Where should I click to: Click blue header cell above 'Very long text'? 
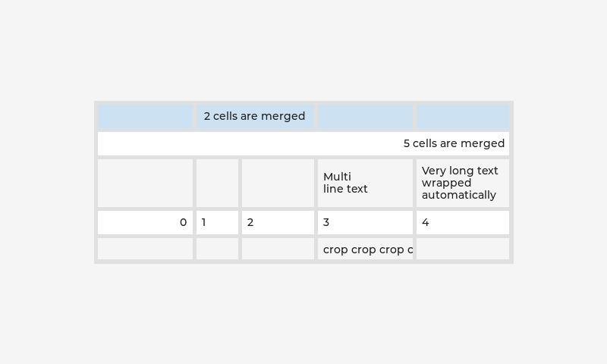[x=463, y=116]
